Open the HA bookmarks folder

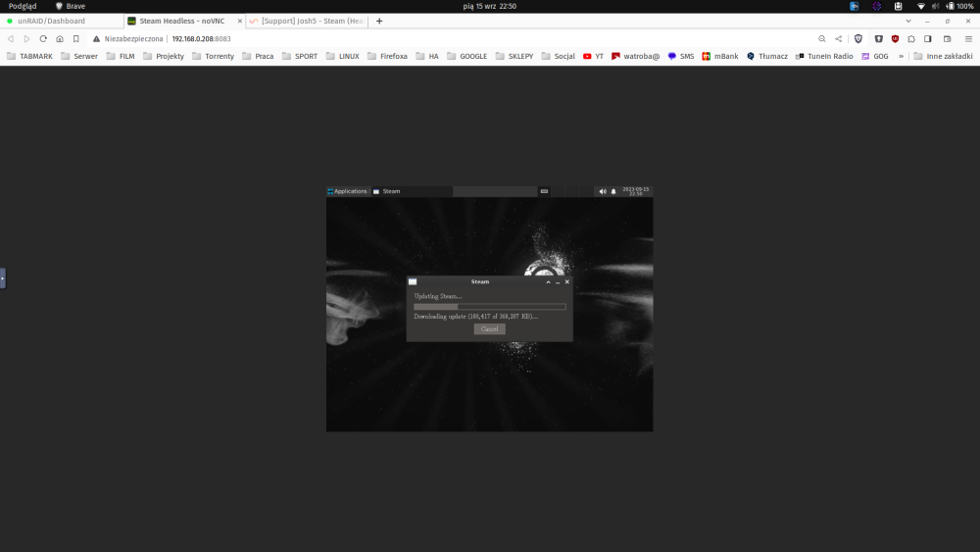pyautogui.click(x=427, y=56)
